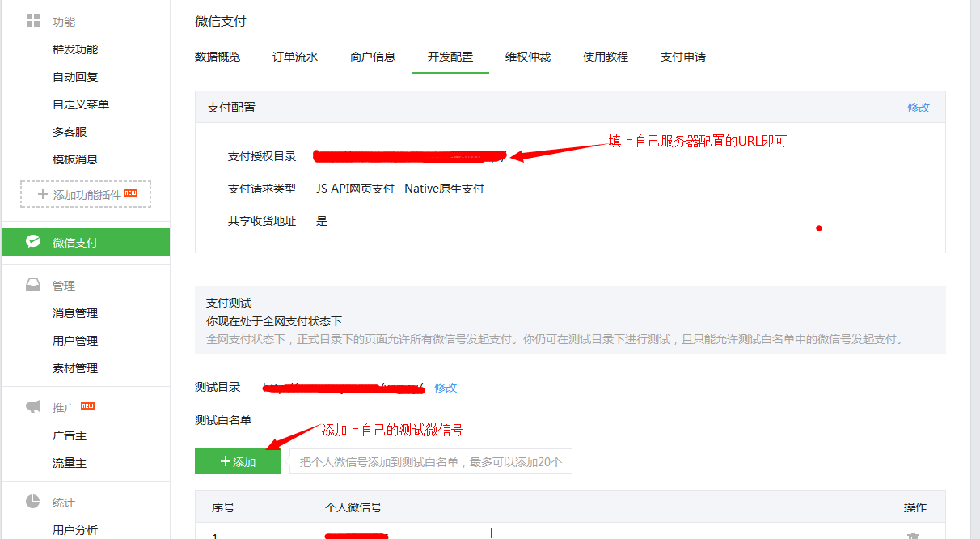Click the 管理 inbox icon in sidebar

coord(33,285)
